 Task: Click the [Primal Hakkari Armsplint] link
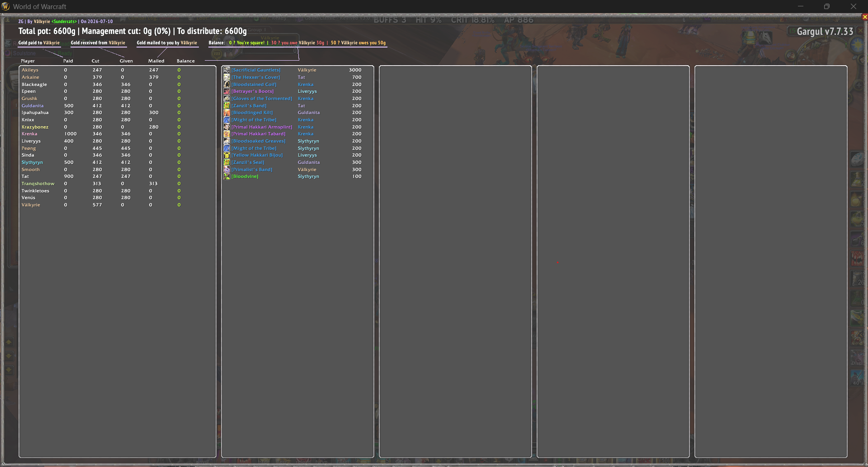[x=262, y=127]
